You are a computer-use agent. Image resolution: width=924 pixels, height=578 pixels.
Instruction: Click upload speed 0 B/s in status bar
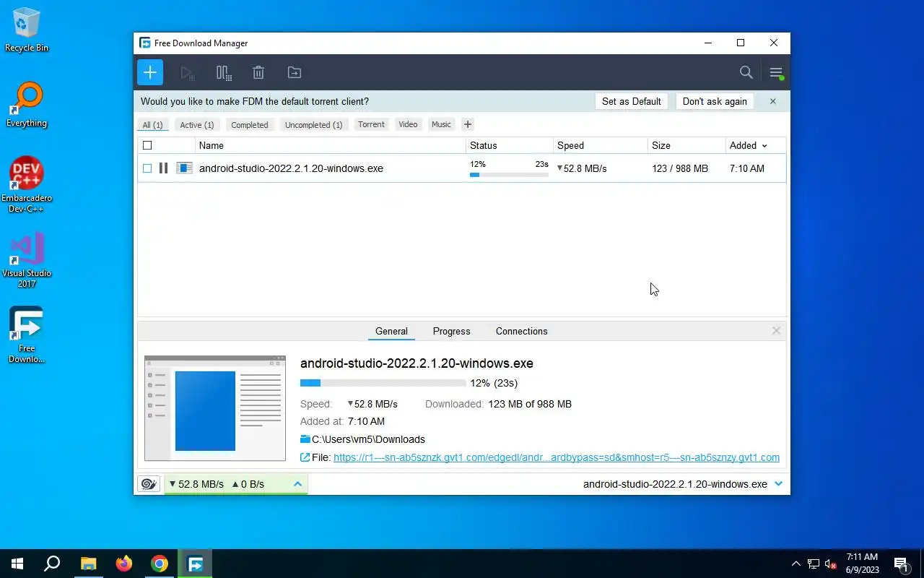point(248,484)
